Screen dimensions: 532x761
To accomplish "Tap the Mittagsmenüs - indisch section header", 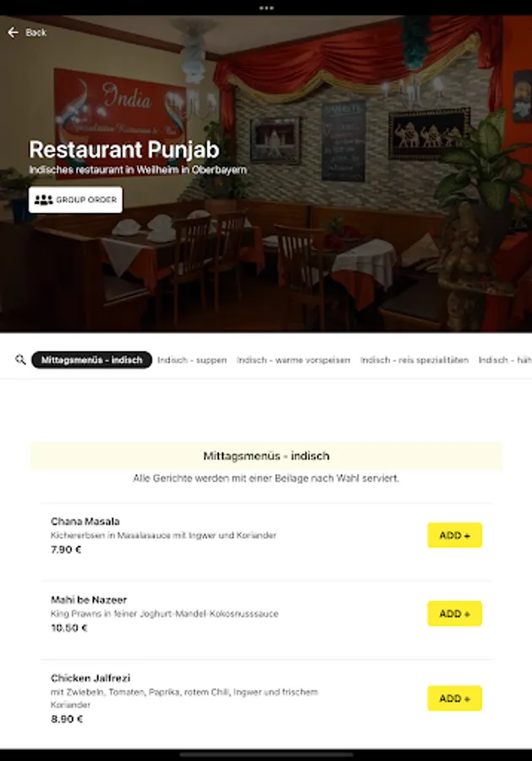I will click(266, 456).
